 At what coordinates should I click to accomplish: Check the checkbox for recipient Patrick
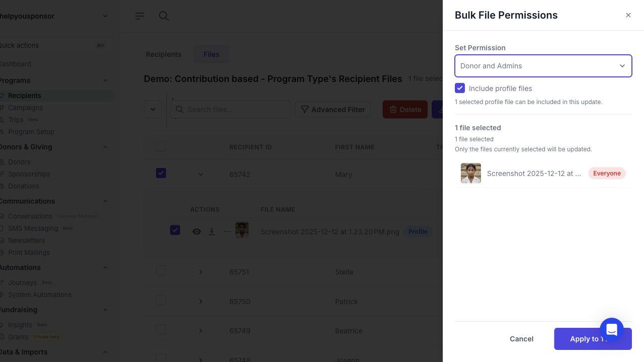coord(161,300)
